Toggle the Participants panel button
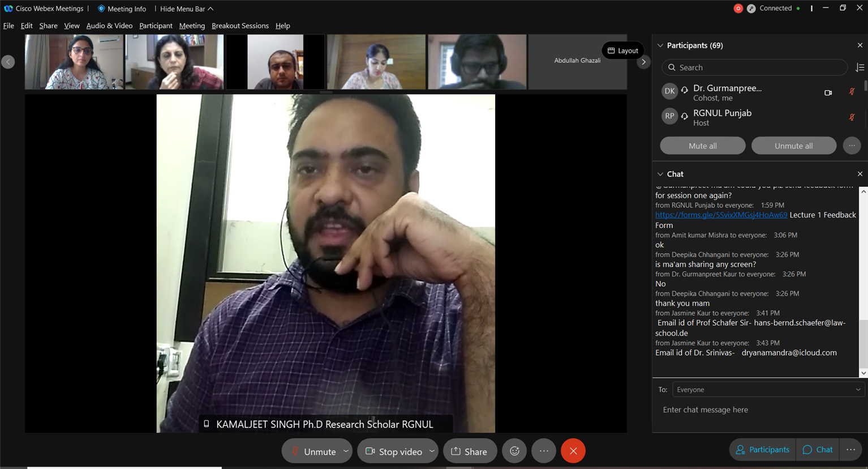 762,450
